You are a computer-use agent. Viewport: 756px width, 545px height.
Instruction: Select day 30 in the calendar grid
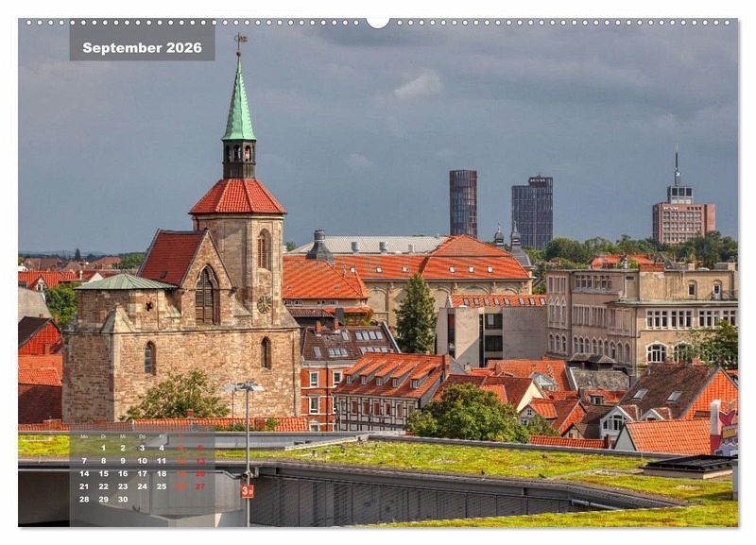(x=123, y=499)
